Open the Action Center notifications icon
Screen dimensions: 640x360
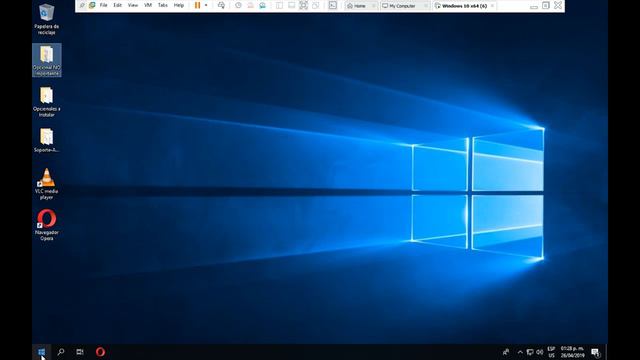[596, 352]
